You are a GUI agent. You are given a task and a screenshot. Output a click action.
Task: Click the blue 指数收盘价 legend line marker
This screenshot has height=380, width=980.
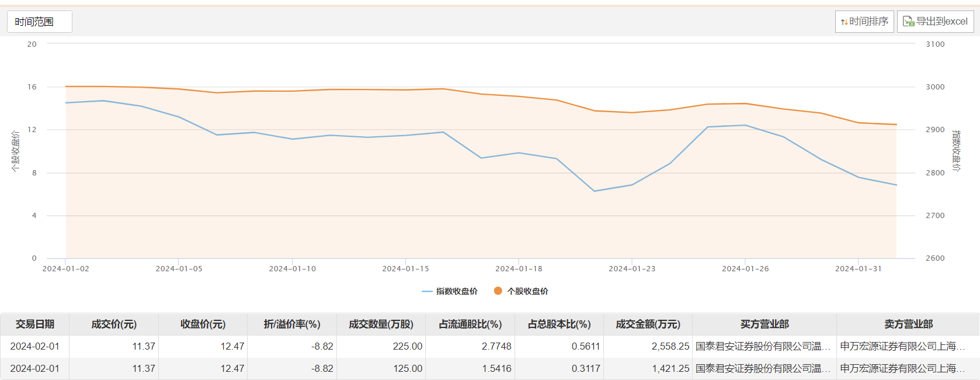point(427,291)
